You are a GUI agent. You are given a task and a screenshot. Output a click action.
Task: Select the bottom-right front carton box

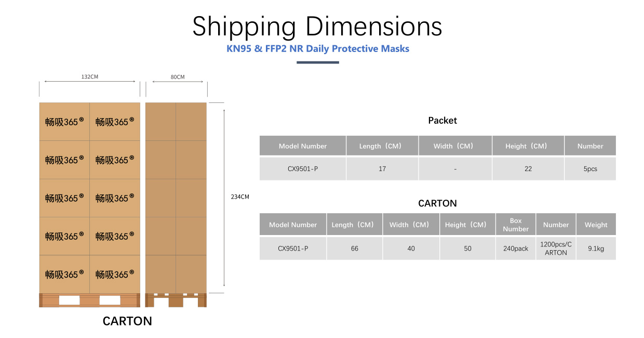click(115, 274)
